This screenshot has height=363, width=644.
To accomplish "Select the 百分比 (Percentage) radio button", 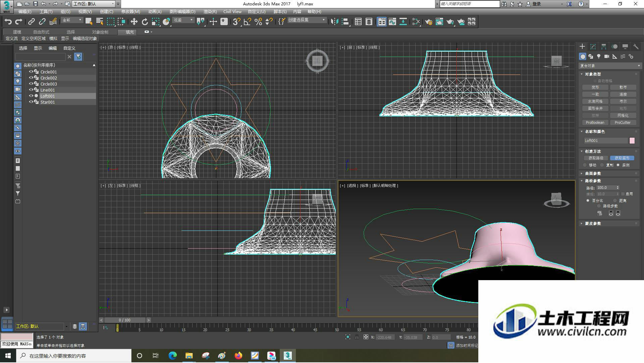I will point(588,201).
